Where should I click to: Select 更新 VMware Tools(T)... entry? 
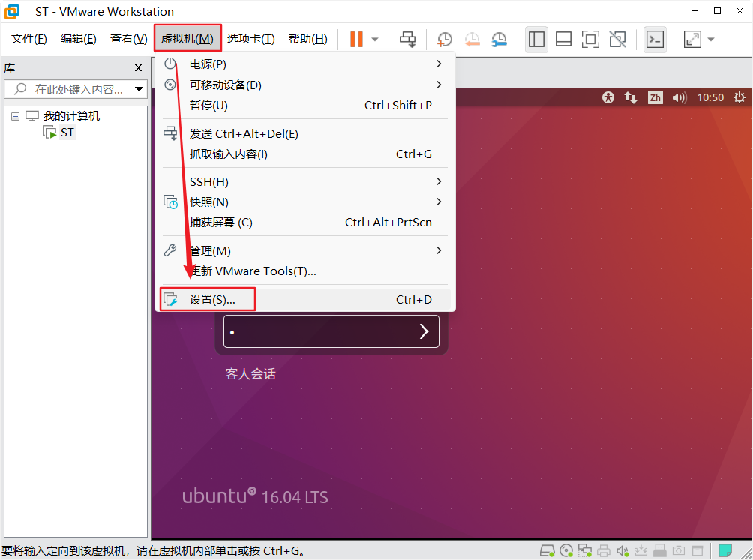click(305, 271)
